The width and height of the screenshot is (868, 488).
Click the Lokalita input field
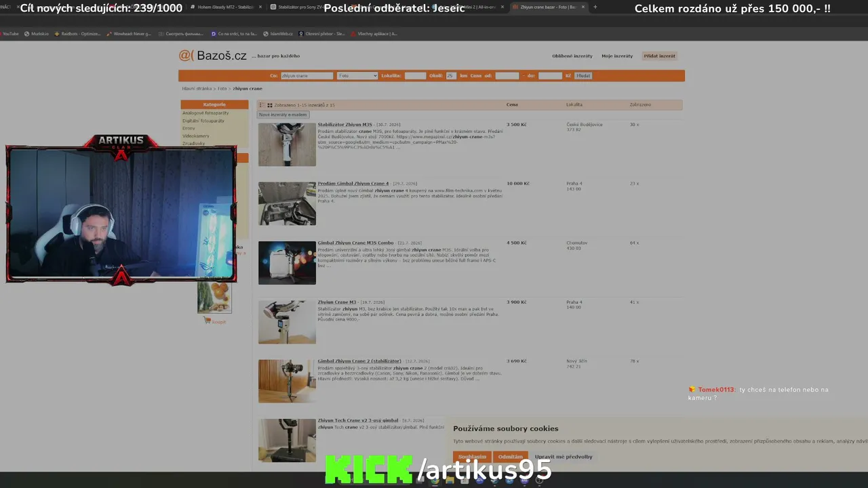tap(415, 76)
